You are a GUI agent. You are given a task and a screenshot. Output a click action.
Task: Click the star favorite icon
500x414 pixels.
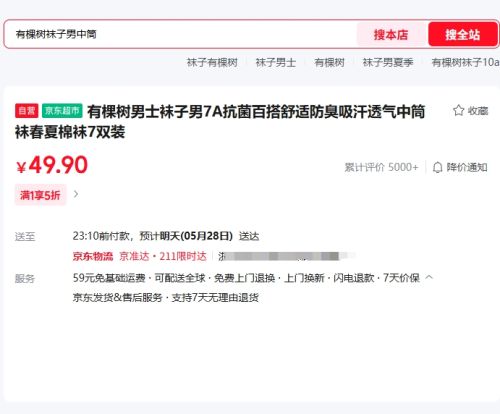click(x=458, y=110)
